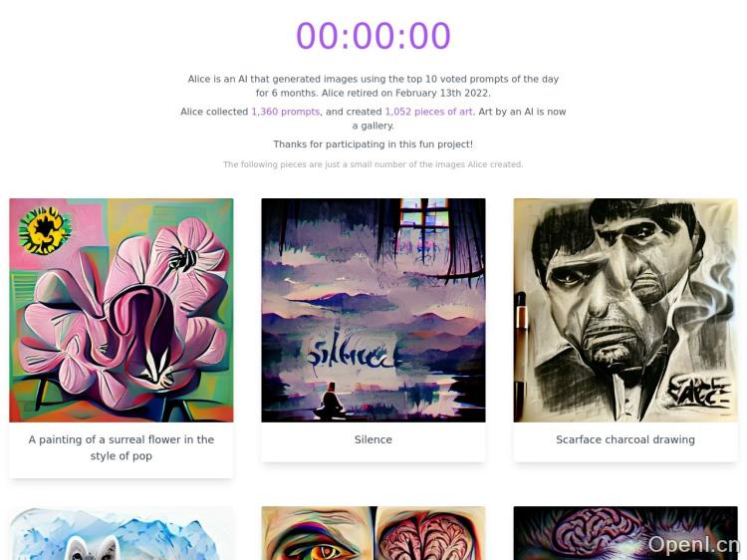Click the surreal flower pop style caption

pos(121,447)
